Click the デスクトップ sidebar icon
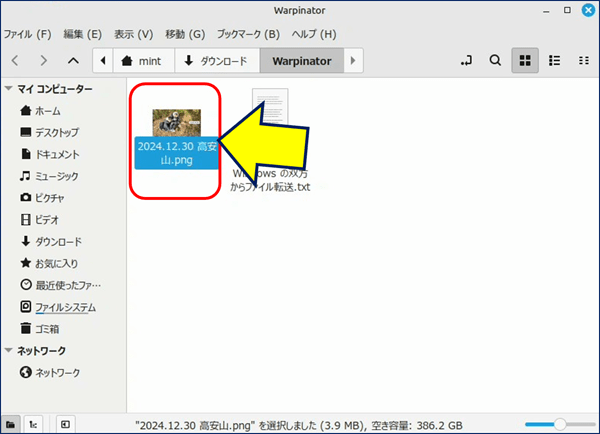The image size is (600, 434). pos(26,132)
